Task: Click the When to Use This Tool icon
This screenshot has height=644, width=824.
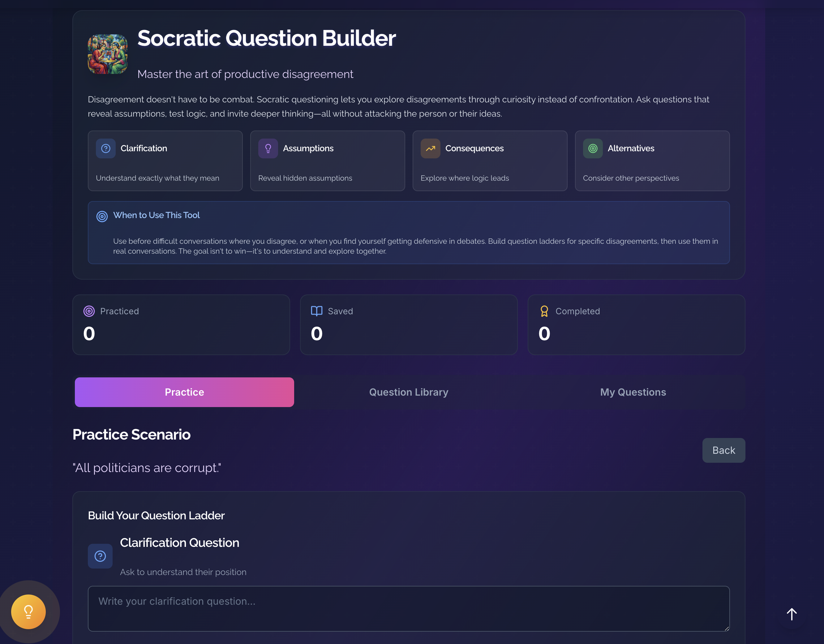Action: click(102, 216)
